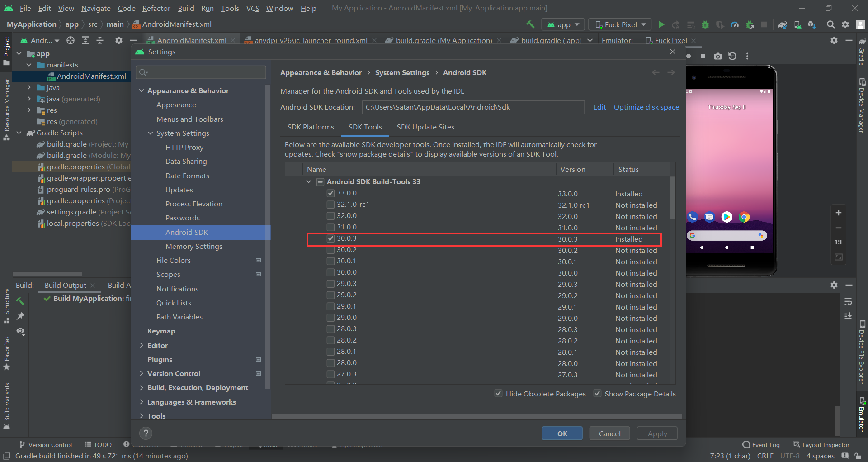Check the 29.0.3 build-tools checkbox
Image resolution: width=868 pixels, height=462 pixels.
pos(330,284)
